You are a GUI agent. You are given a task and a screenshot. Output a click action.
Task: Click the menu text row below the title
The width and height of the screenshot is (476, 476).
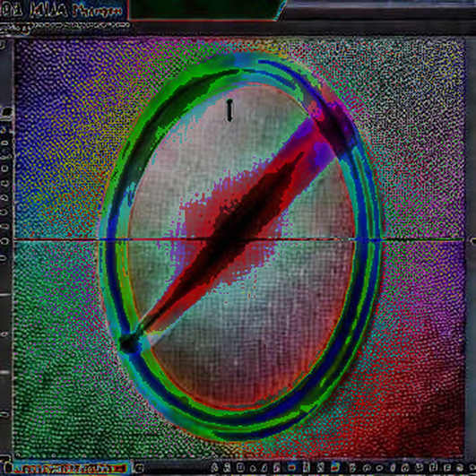coord(65,27)
